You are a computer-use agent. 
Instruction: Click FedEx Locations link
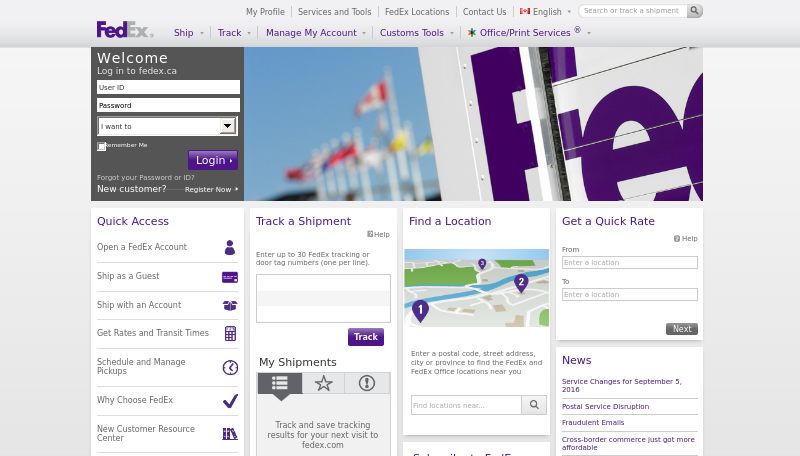pyautogui.click(x=417, y=12)
